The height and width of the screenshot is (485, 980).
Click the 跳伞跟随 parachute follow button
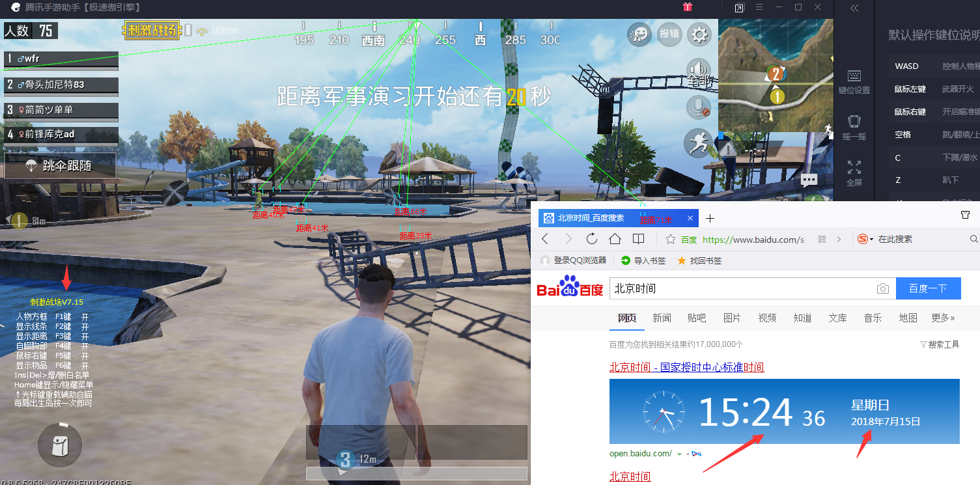pos(60,166)
